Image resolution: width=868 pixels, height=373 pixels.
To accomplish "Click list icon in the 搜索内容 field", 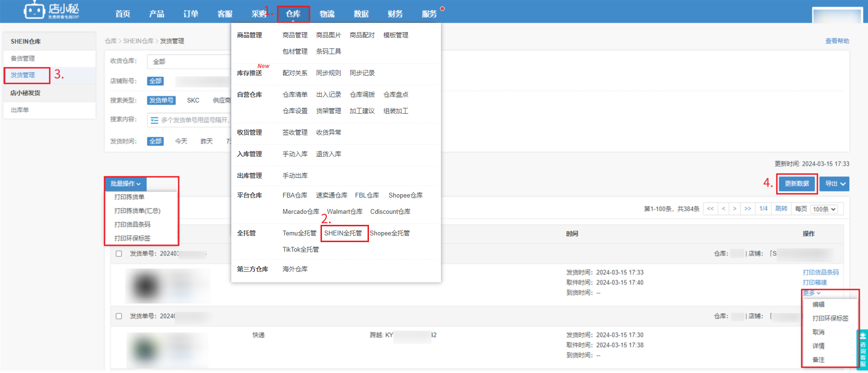I will [x=154, y=120].
